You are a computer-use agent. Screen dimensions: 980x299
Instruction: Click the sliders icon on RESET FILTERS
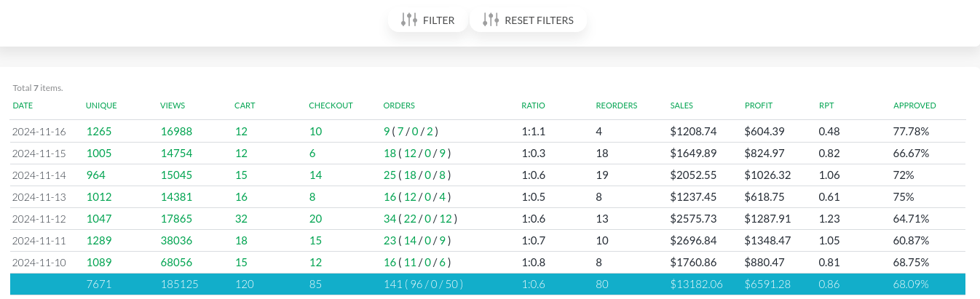point(491,20)
